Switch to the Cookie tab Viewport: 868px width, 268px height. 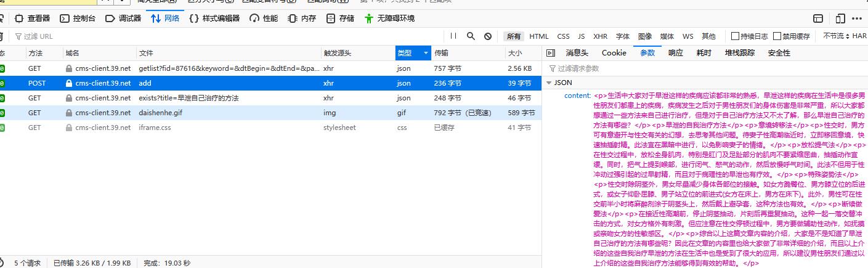(614, 53)
